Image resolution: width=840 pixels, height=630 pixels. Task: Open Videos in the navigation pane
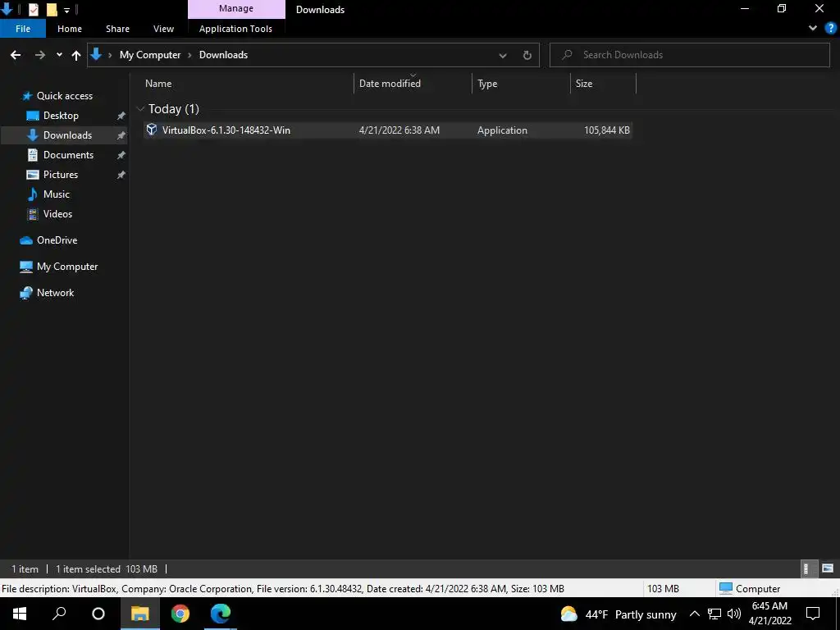click(x=57, y=214)
